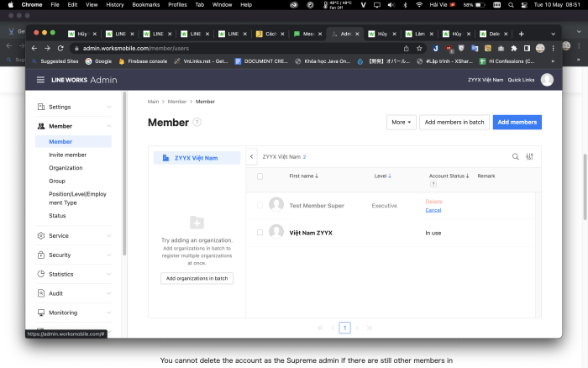Open the More dropdown button
The image size is (588, 368).
(x=402, y=123)
